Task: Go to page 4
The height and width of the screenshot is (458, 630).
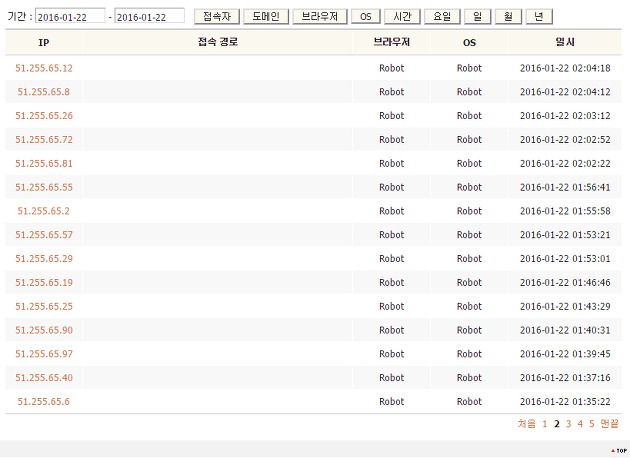Action: [580, 423]
